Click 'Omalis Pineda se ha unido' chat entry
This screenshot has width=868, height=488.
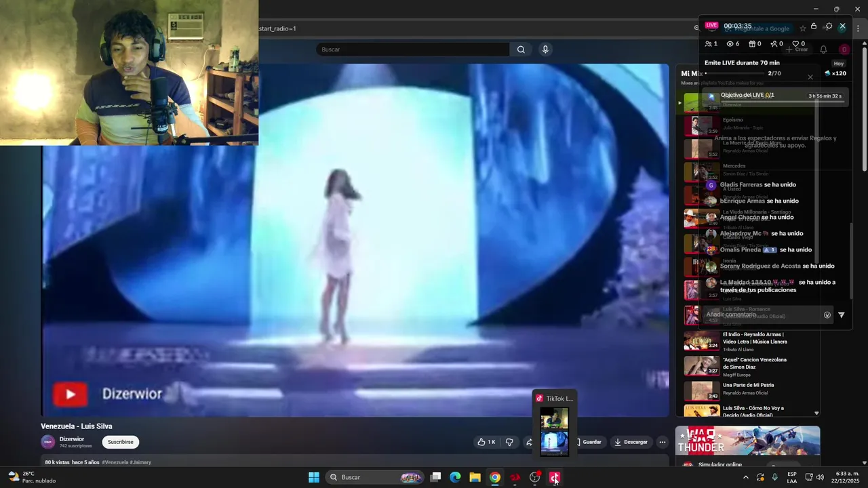(x=758, y=249)
